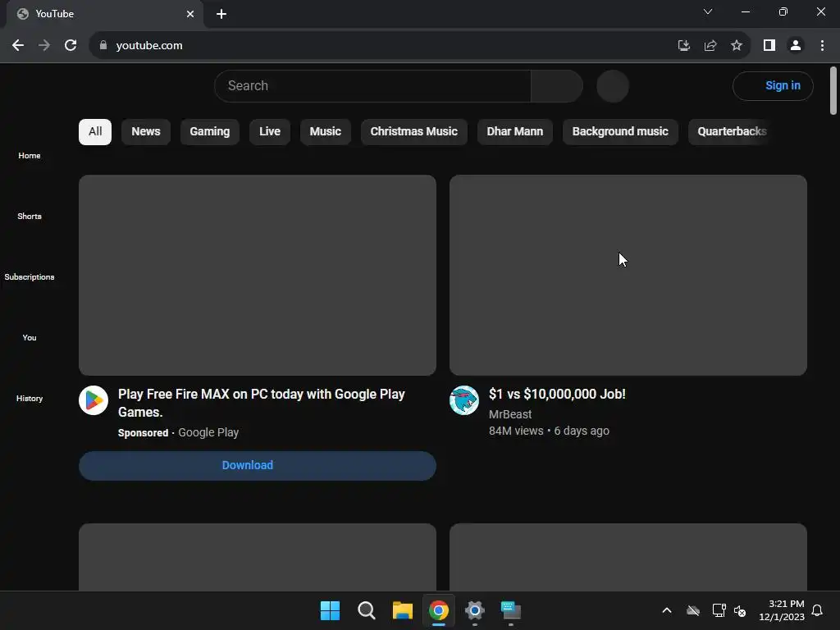Viewport: 840px width, 630px height.
Task: Click the Sign in button
Action: pos(773,85)
